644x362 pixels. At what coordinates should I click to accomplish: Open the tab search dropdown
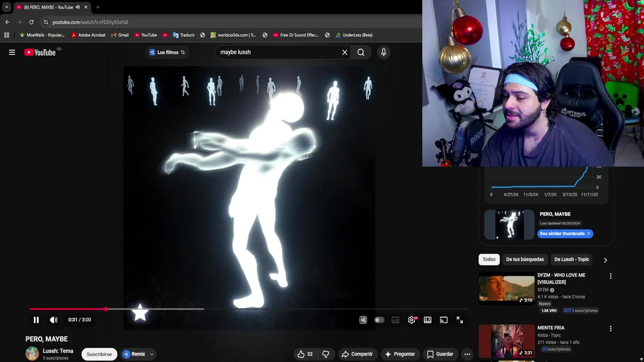point(7,7)
